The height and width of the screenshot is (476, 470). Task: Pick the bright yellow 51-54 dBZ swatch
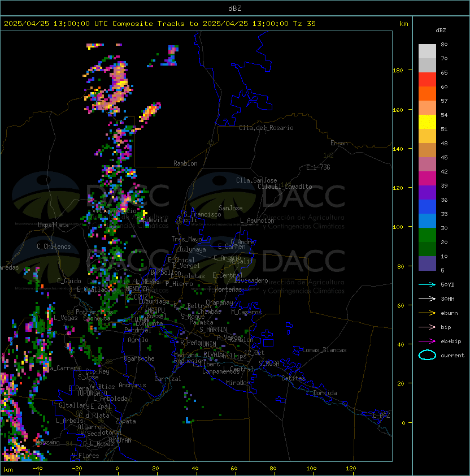[x=427, y=122]
